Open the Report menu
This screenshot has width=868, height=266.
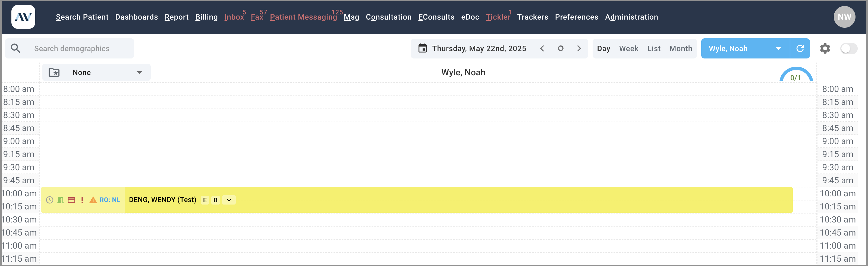coord(177,17)
